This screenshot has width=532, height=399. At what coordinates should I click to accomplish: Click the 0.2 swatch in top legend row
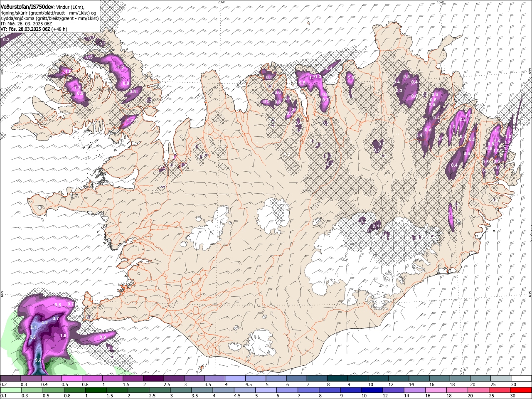(x=10, y=378)
